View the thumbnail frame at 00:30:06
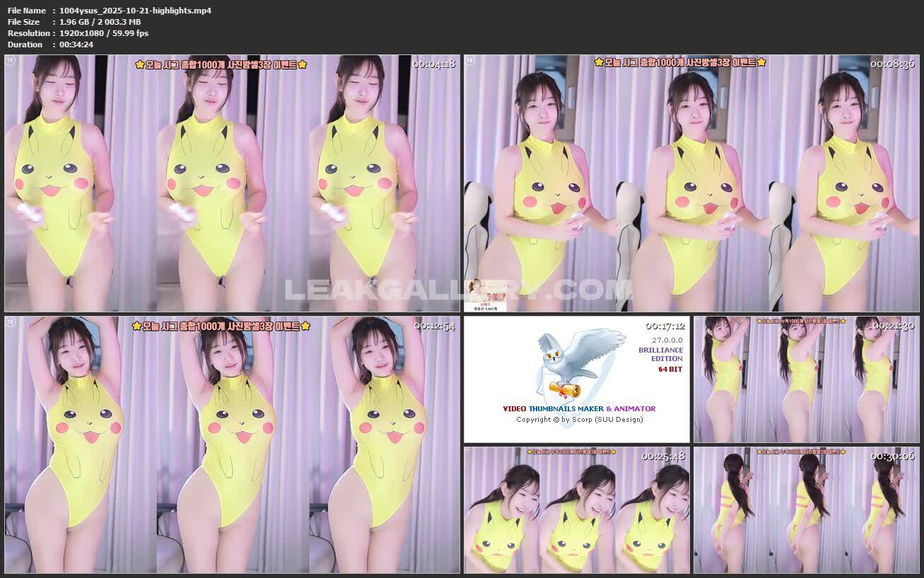Image resolution: width=924 pixels, height=578 pixels. click(807, 509)
